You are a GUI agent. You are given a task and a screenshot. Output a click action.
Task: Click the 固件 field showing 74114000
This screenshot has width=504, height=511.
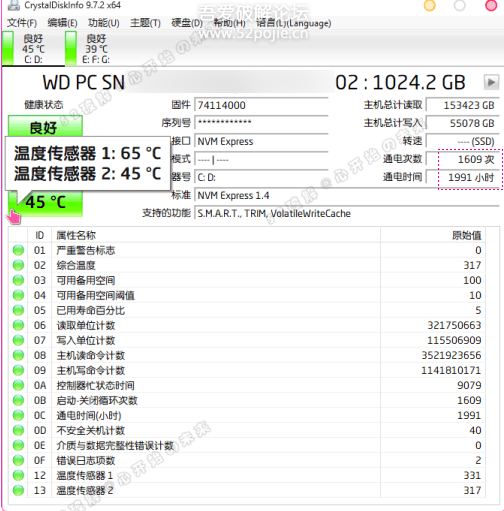[x=262, y=105]
